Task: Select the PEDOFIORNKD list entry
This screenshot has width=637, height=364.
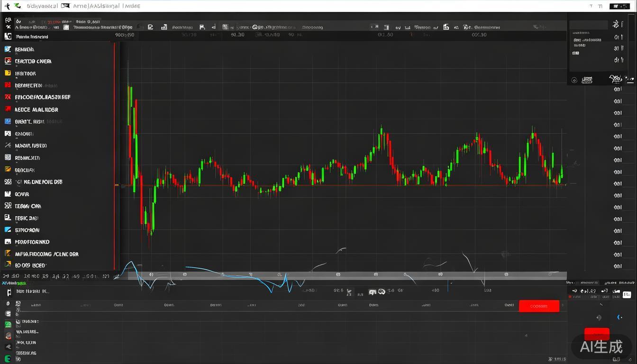Action: 32,242
